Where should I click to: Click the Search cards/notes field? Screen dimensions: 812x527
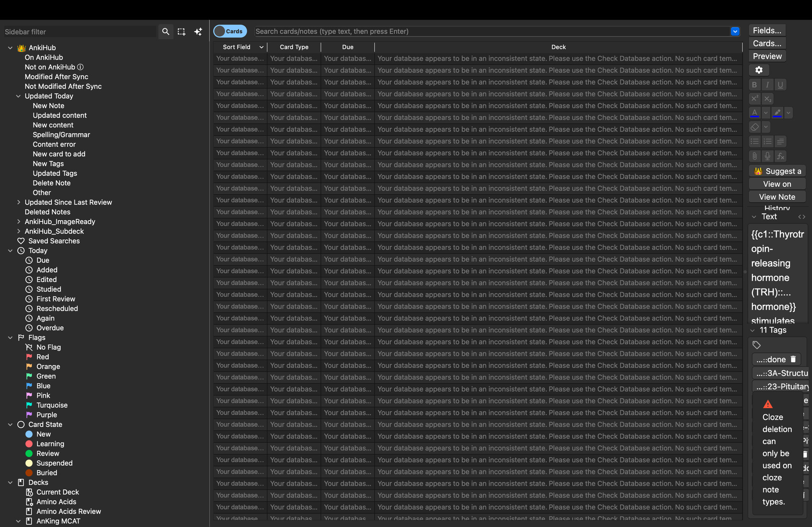(x=492, y=31)
